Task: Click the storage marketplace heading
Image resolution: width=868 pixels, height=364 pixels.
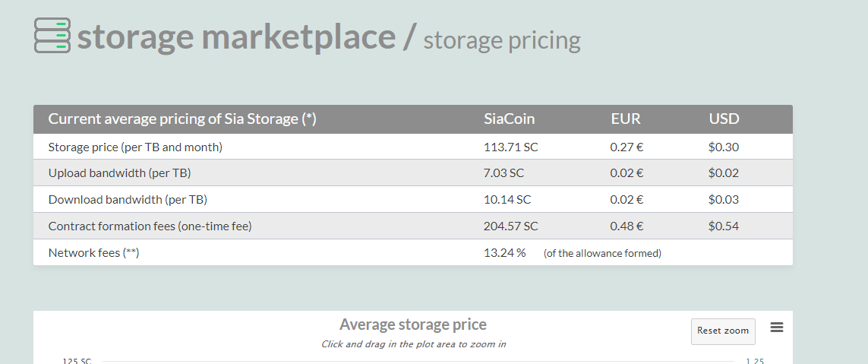Action: [x=236, y=36]
